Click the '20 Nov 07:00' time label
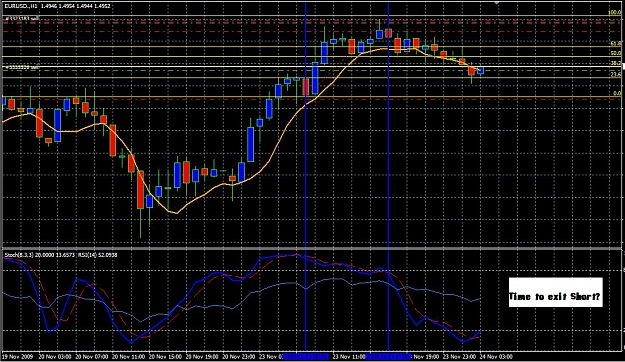 click(x=91, y=356)
